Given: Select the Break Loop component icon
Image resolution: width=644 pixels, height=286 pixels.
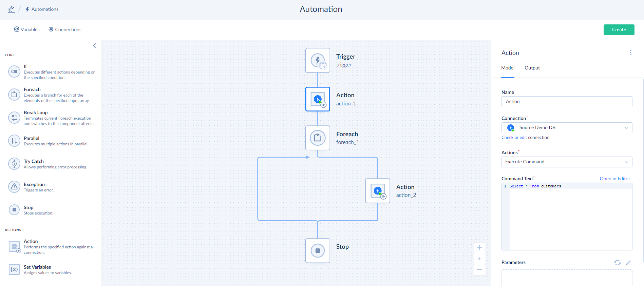Looking at the screenshot, I should 14,118.
